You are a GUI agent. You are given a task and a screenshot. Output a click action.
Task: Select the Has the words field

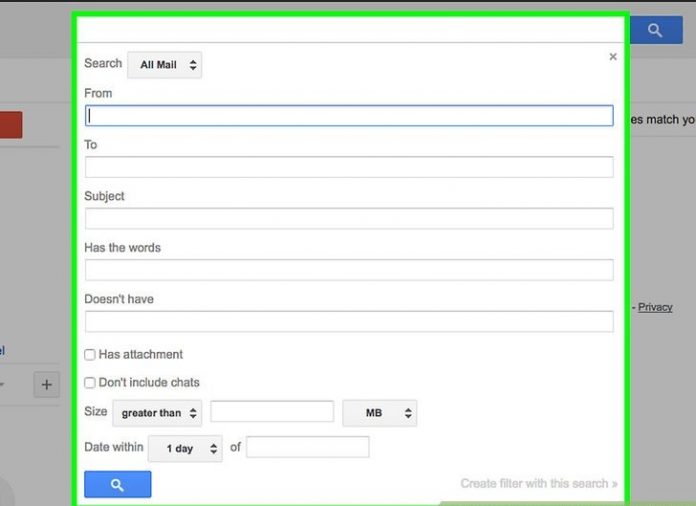point(349,270)
